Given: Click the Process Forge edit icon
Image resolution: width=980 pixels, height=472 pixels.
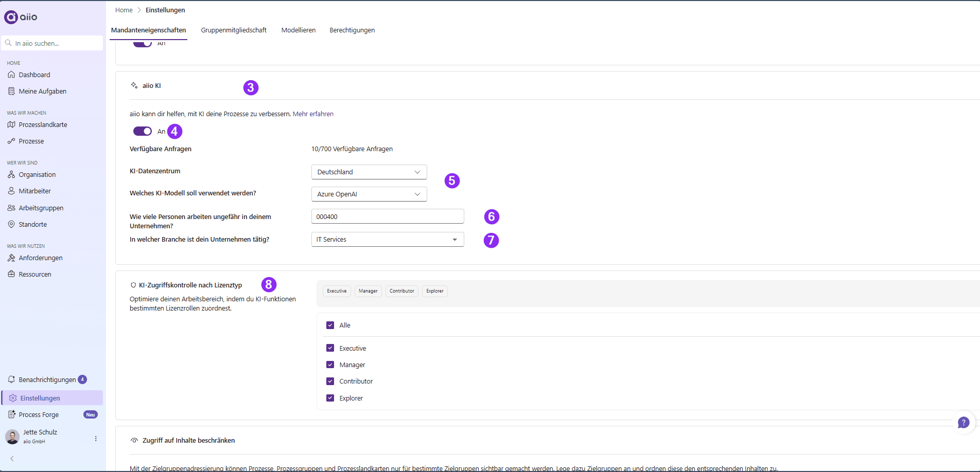Looking at the screenshot, I should click(x=11, y=414).
